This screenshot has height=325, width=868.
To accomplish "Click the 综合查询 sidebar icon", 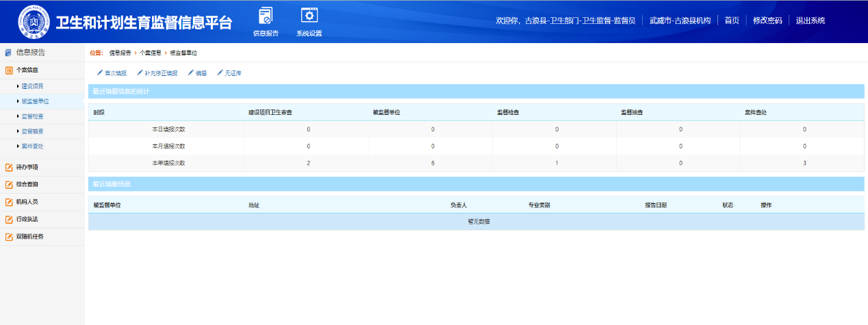I will point(9,185).
